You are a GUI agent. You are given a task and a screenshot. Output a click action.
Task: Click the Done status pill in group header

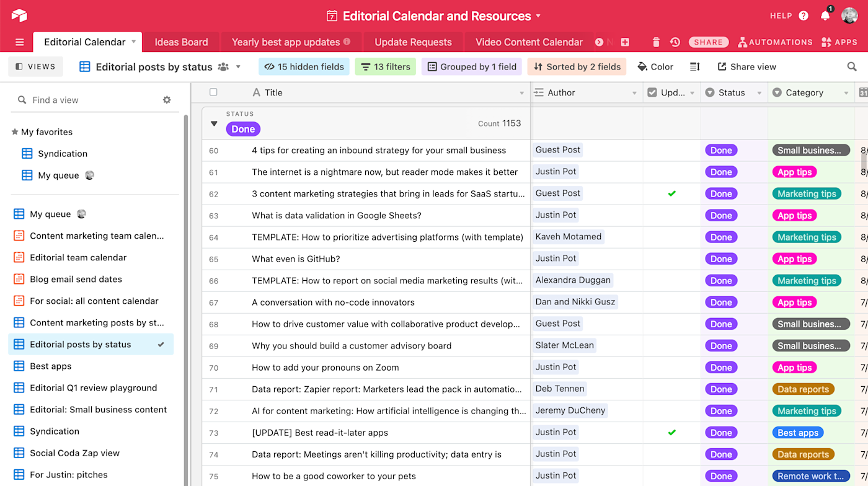[243, 129]
